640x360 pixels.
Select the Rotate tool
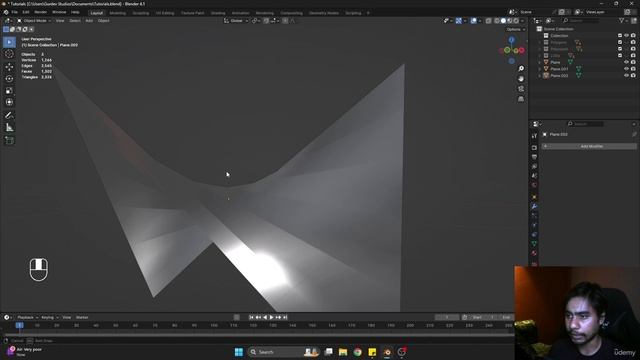coord(9,78)
